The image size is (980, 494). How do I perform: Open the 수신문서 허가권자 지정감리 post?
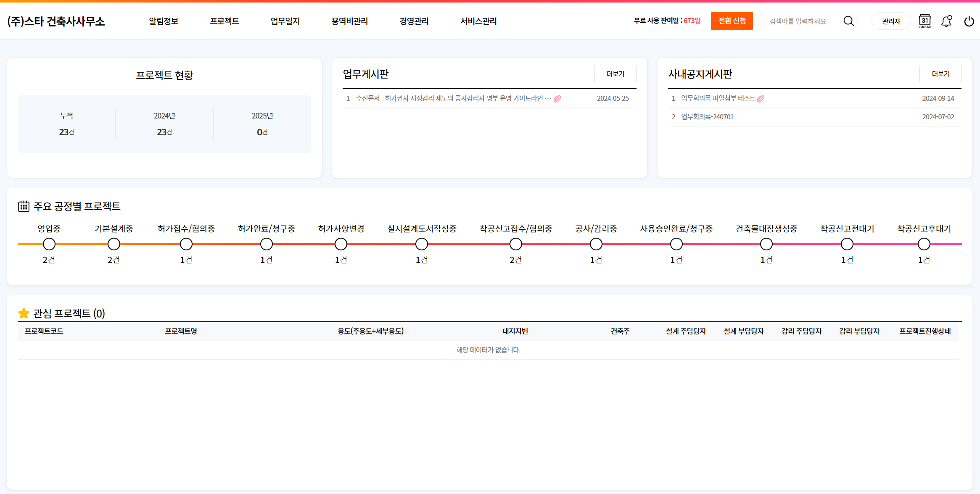pyautogui.click(x=453, y=98)
